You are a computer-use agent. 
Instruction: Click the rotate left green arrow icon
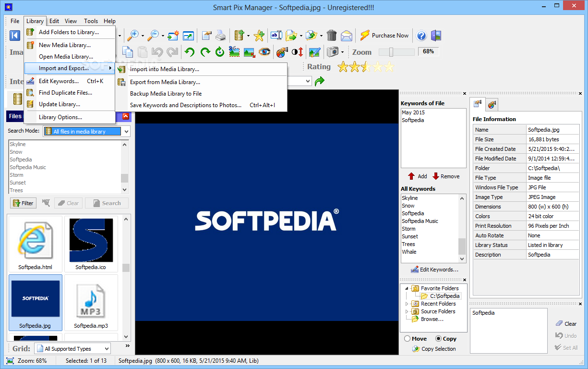[x=190, y=52]
